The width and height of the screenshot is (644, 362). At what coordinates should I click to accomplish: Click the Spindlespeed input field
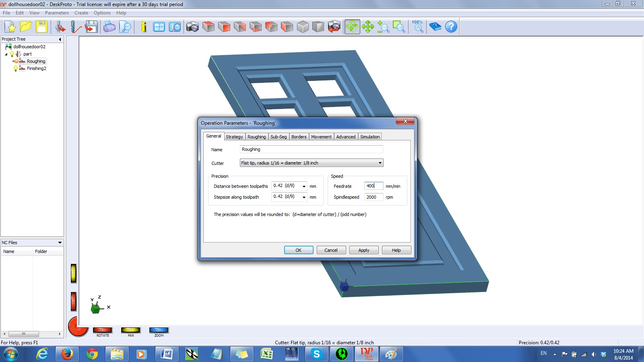click(374, 197)
